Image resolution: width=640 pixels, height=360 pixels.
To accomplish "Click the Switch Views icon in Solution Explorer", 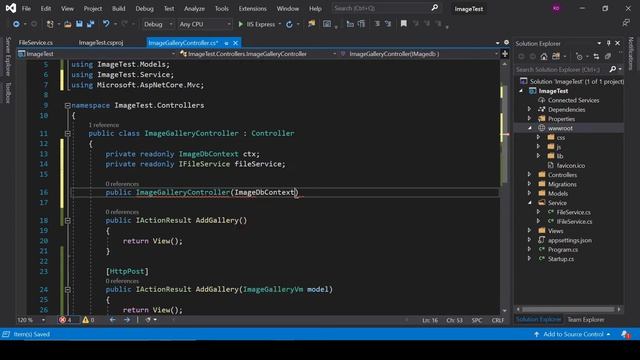I will (556, 56).
